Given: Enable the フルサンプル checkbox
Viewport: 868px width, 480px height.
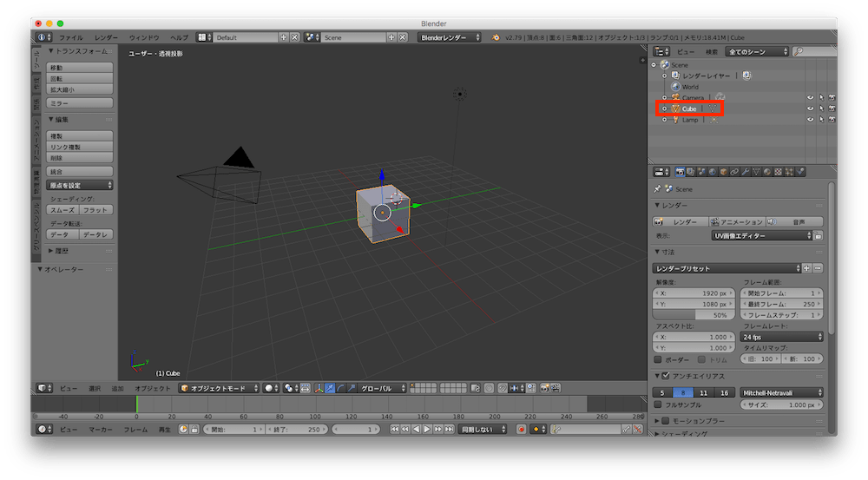Looking at the screenshot, I should (658, 404).
